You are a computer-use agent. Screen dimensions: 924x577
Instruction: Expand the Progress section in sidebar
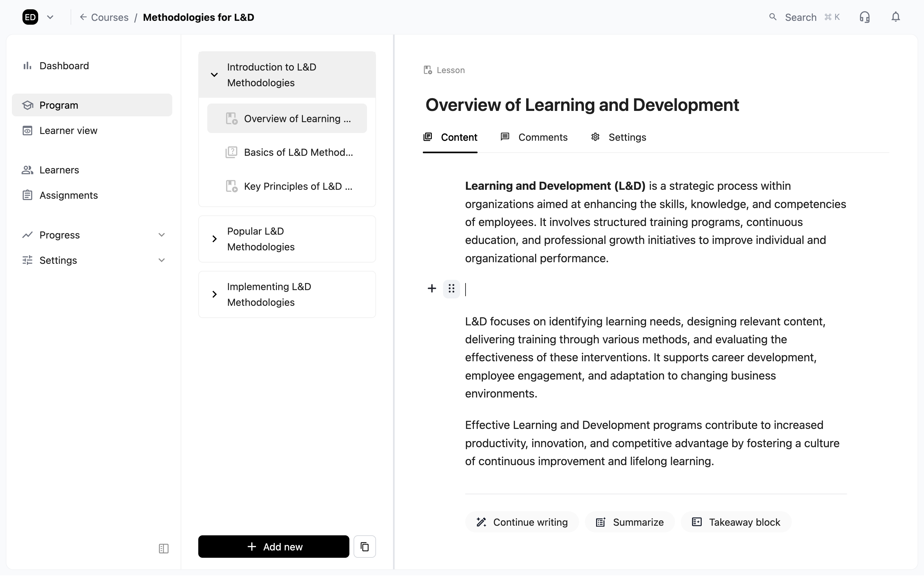(x=161, y=235)
